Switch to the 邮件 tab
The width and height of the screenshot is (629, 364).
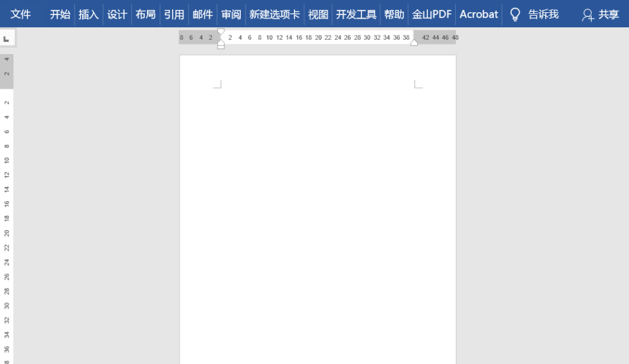pyautogui.click(x=203, y=15)
